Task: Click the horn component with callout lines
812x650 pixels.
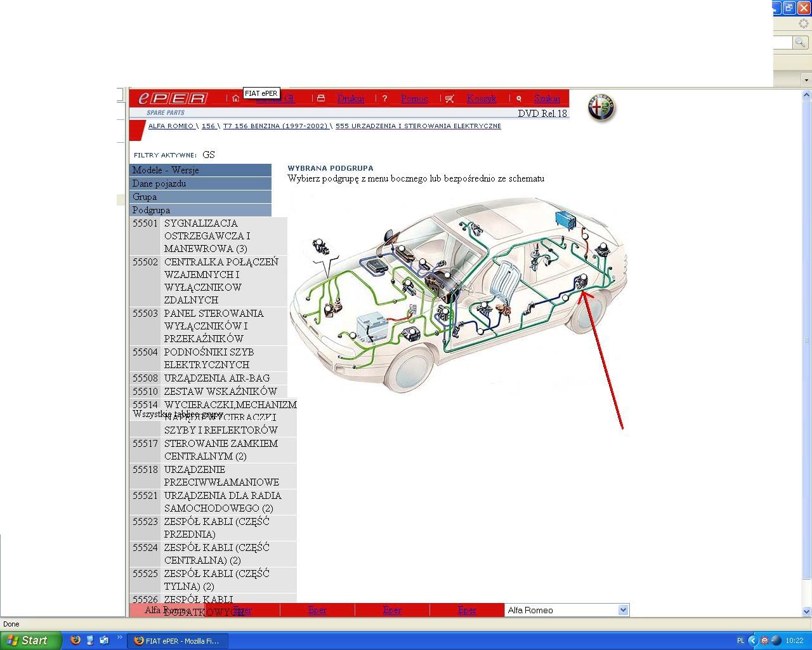Action: [x=321, y=247]
